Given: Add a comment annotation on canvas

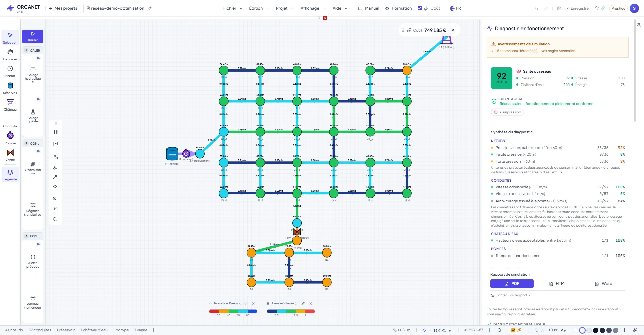Looking at the screenshot, I should (56, 144).
